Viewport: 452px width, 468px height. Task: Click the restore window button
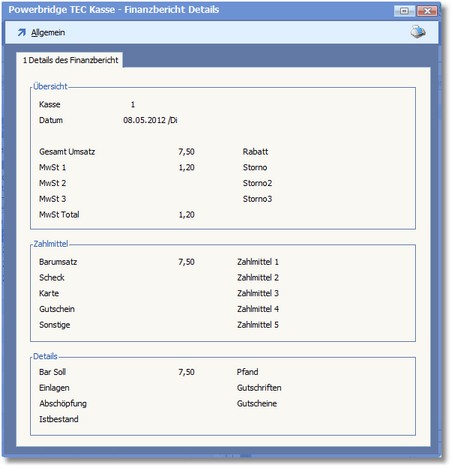[x=404, y=11]
